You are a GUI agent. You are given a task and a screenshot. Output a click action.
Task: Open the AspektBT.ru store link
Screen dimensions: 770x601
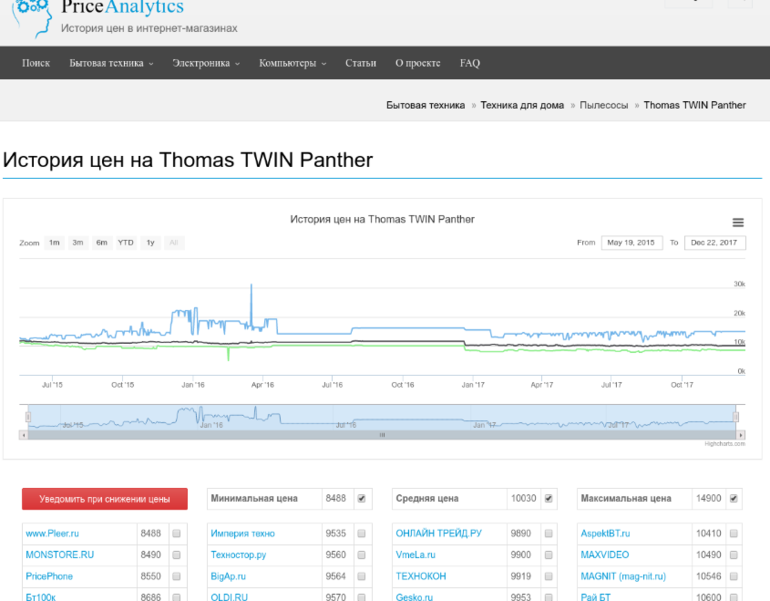pos(605,533)
